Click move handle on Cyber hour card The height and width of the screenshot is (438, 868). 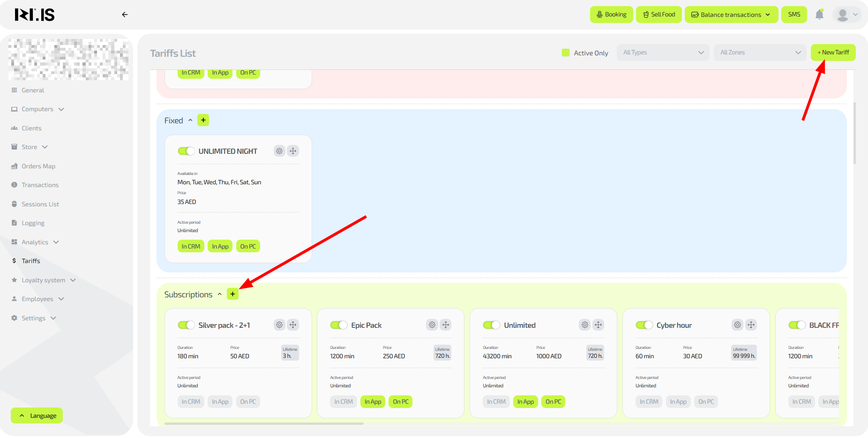751,325
